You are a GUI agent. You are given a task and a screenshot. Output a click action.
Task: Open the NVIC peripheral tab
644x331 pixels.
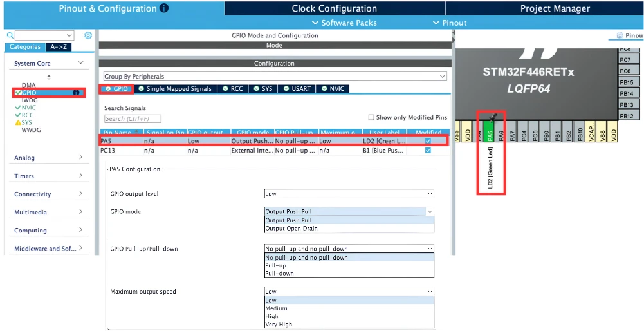click(x=333, y=88)
